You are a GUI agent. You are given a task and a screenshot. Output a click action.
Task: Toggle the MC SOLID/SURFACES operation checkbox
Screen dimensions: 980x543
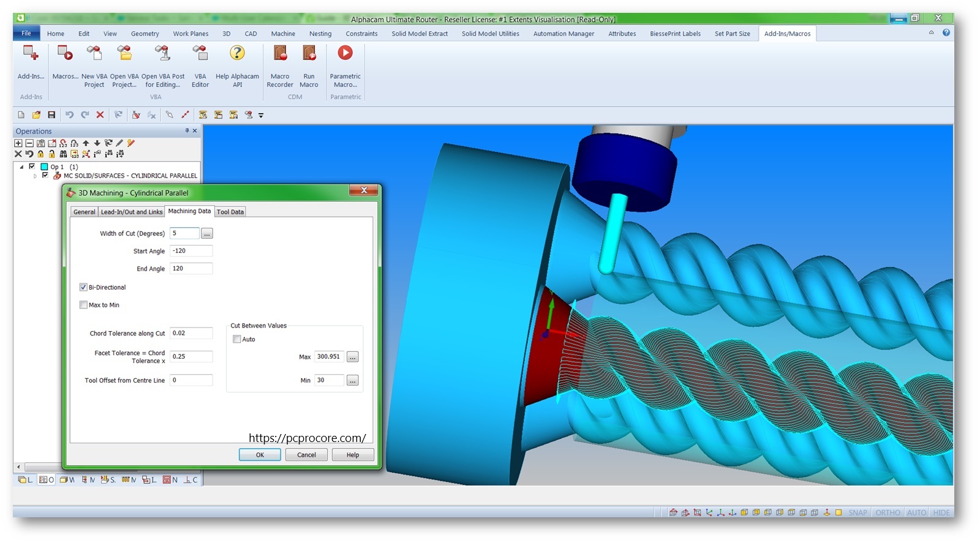[45, 175]
